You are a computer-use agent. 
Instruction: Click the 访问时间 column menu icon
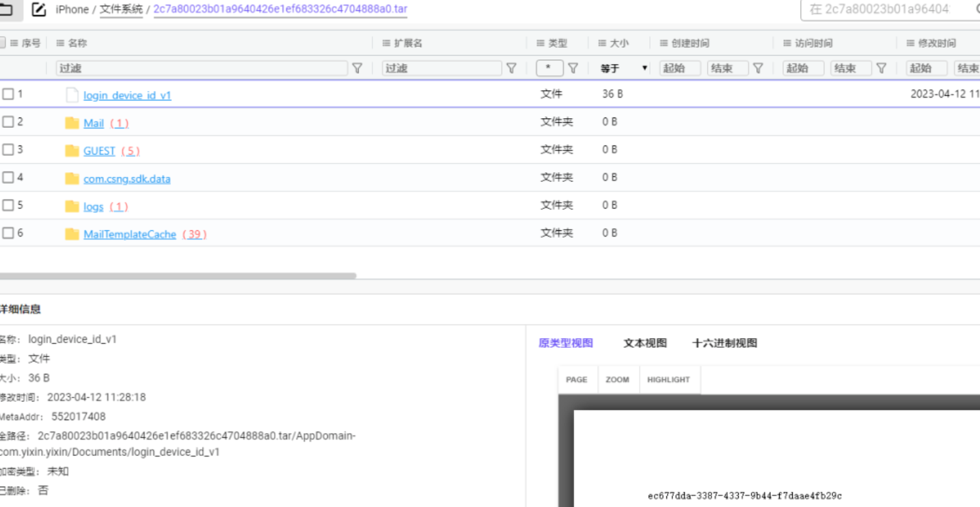pyautogui.click(x=787, y=43)
